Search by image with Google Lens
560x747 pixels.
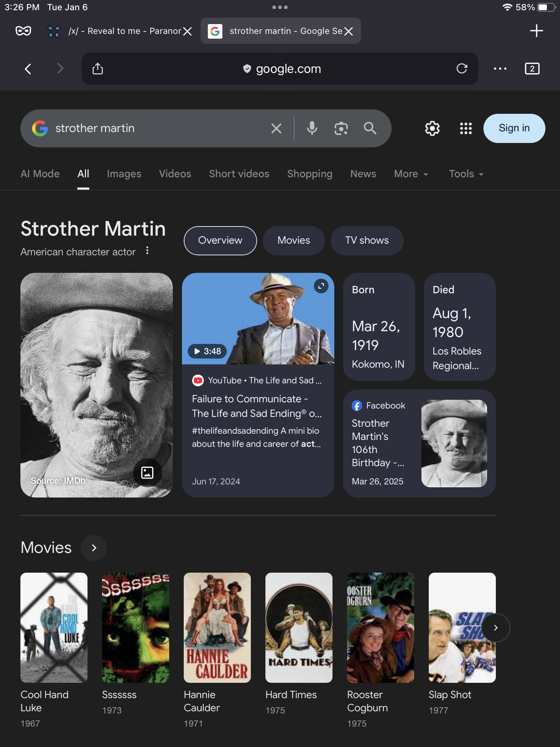coord(341,128)
